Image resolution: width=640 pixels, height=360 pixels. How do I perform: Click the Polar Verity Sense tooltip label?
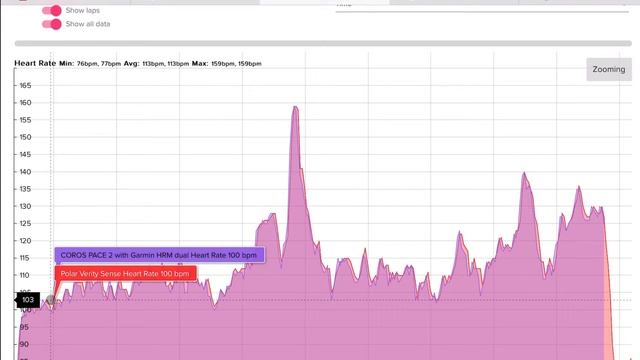pyautogui.click(x=125, y=273)
